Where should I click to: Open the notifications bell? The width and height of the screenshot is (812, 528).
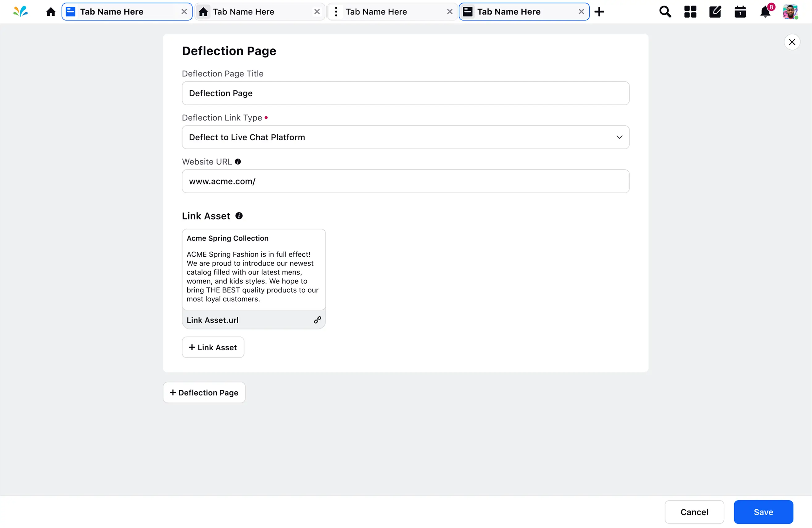coord(765,12)
